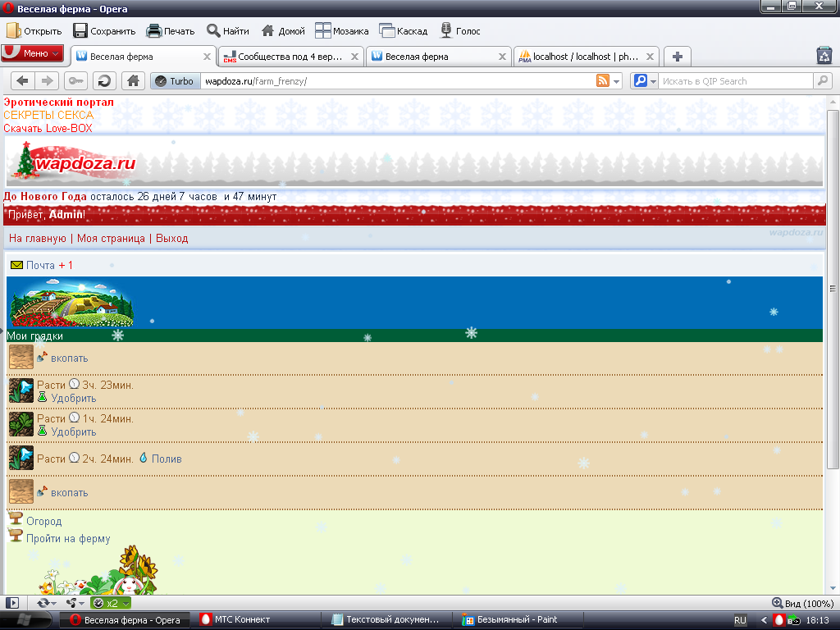Viewport: 840px width, 630px height.
Task: Go back with the left arrow button
Action: click(22, 81)
